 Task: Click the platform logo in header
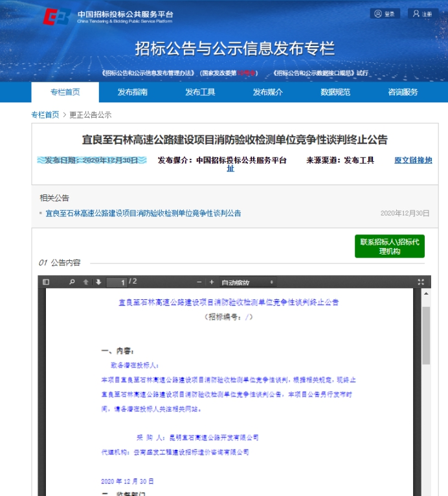pos(56,16)
